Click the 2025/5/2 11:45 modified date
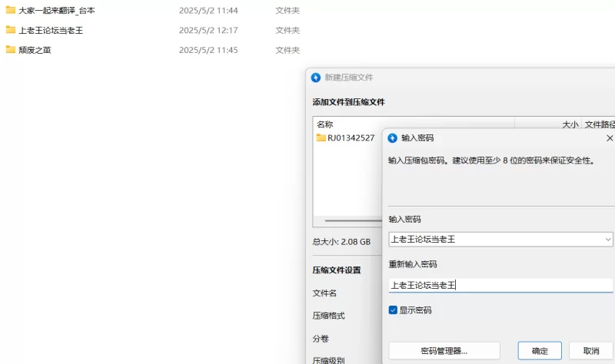Screen dimensions: 615x364 [x=208, y=50]
